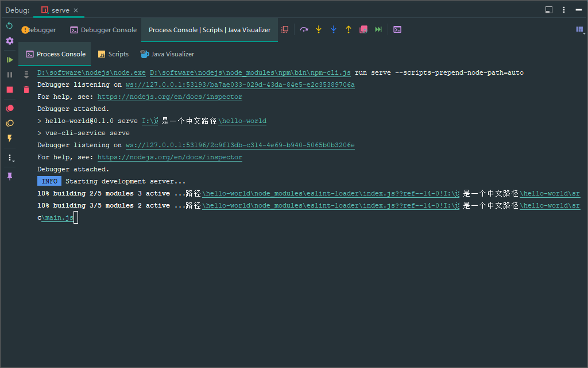Pin the debugger tab with the pin icon
Viewport: 588px width, 368px height.
9,176
